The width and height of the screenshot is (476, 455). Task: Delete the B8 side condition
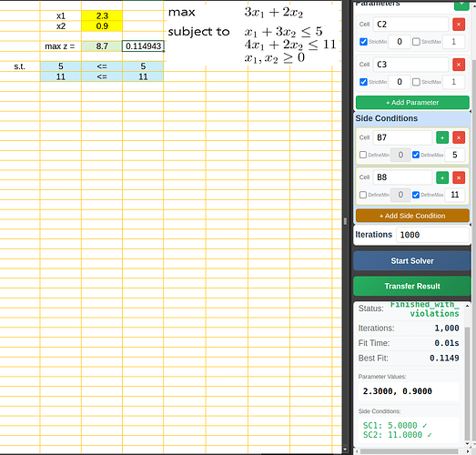click(x=459, y=177)
